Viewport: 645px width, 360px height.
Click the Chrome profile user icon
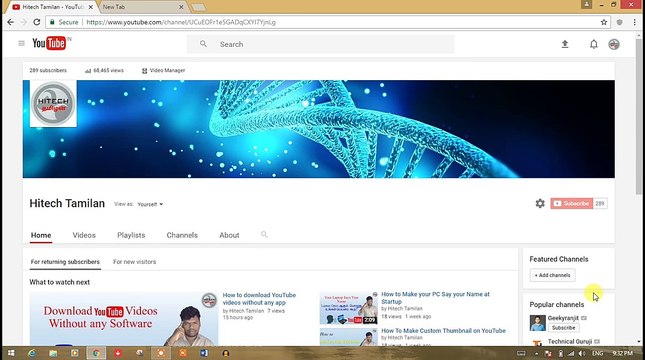coord(586,4)
